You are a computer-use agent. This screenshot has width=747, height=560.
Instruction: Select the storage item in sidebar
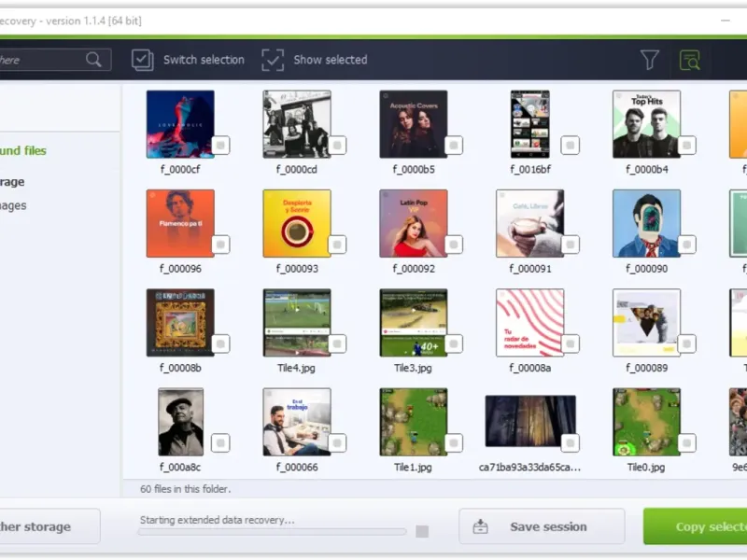(12, 182)
